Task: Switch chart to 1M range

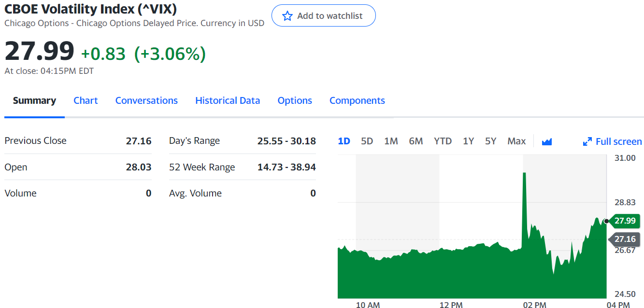Action: (x=391, y=141)
